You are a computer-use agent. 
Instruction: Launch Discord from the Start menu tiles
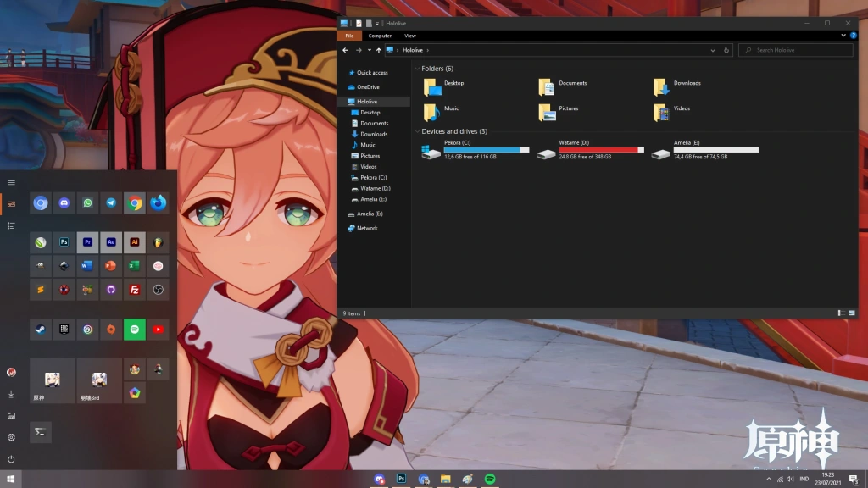[x=64, y=203]
